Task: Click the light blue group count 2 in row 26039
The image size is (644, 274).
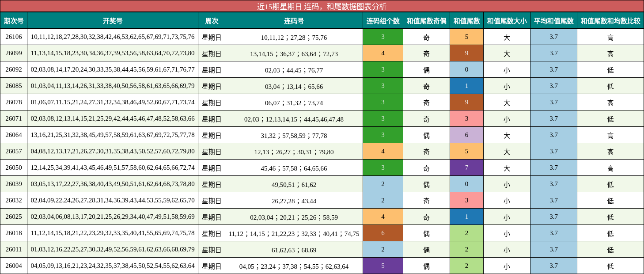Action: coord(383,184)
